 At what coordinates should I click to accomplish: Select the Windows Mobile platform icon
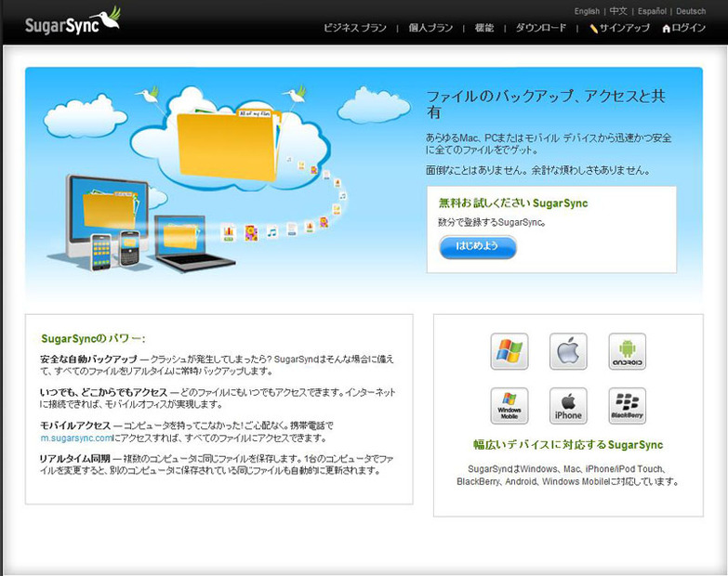click(x=510, y=406)
